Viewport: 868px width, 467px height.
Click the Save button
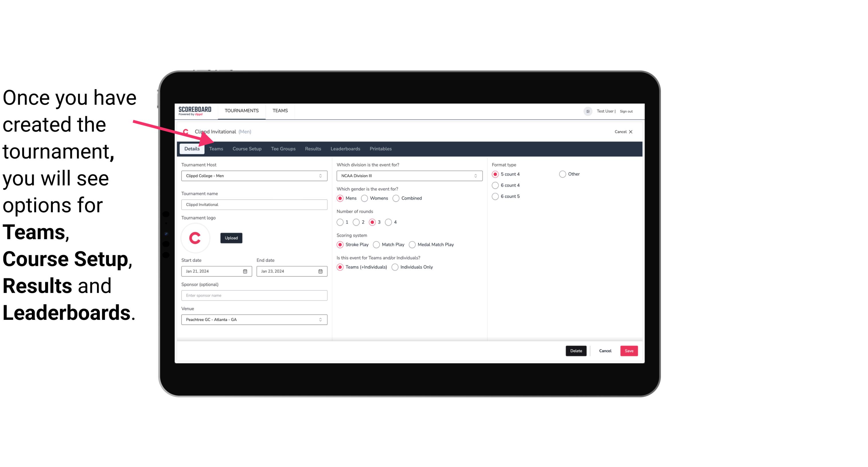click(x=629, y=351)
